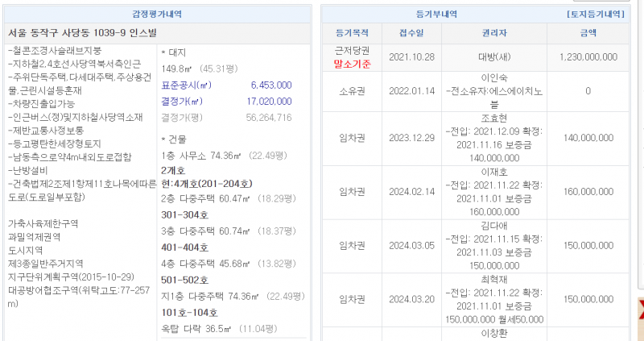
Task: Select the 접수일 column header
Action: coord(411,34)
